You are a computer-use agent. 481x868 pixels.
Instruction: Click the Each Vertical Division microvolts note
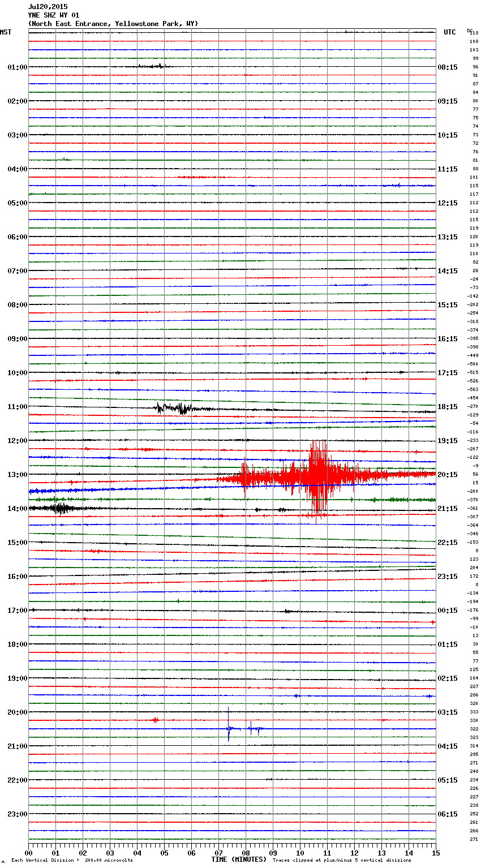click(x=72, y=861)
